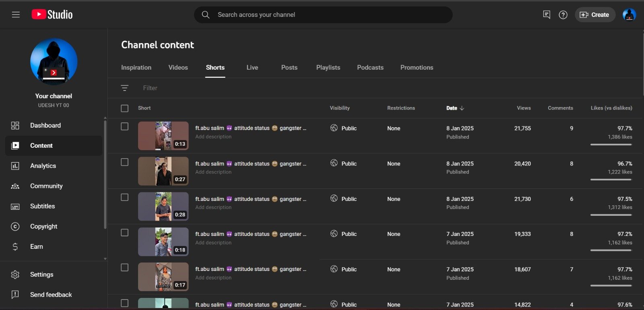The width and height of the screenshot is (644, 310).
Task: Switch to the Live tab
Action: (252, 68)
